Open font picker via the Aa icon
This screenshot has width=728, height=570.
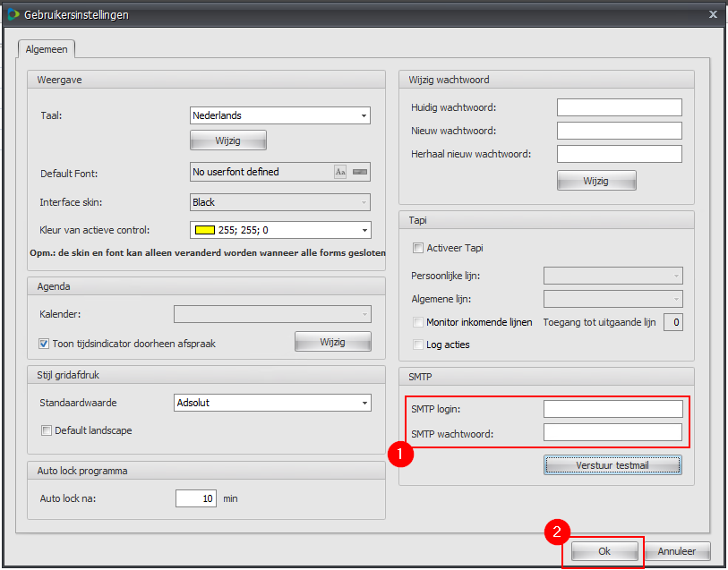[x=340, y=172]
